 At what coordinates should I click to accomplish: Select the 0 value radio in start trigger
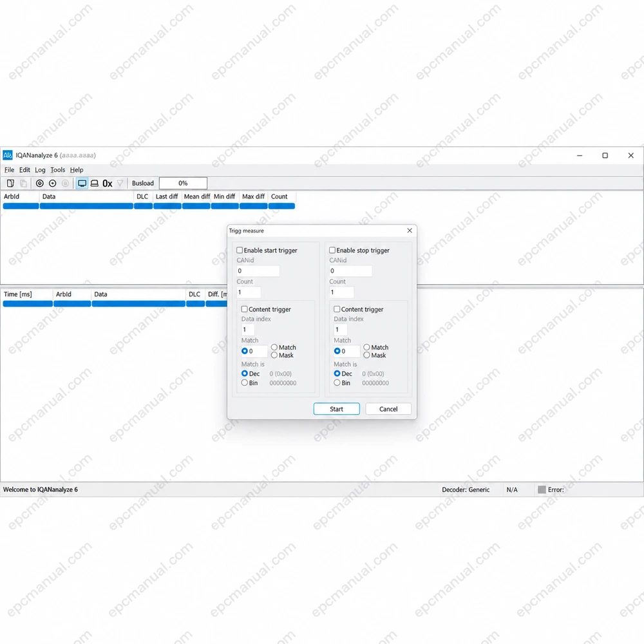point(244,351)
